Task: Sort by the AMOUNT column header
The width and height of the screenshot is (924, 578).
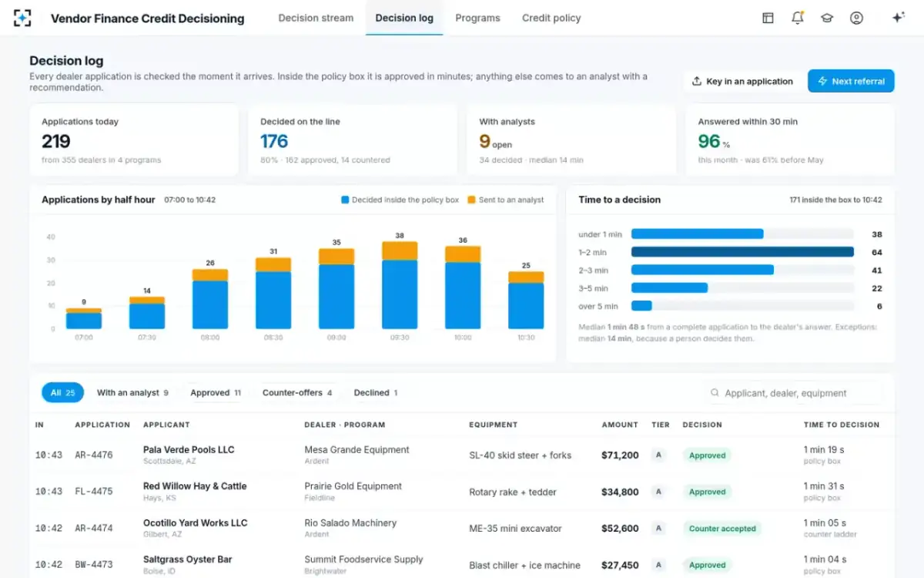Action: [620, 425]
